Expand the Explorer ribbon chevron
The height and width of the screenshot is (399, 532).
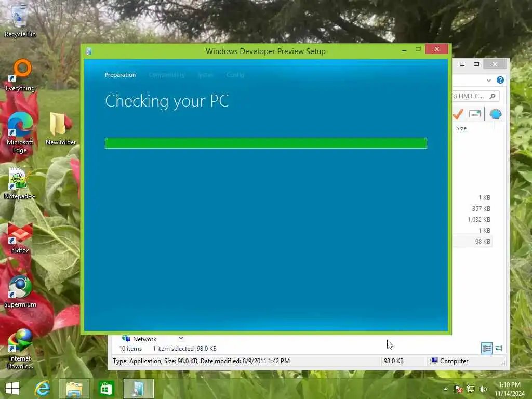coord(488,81)
